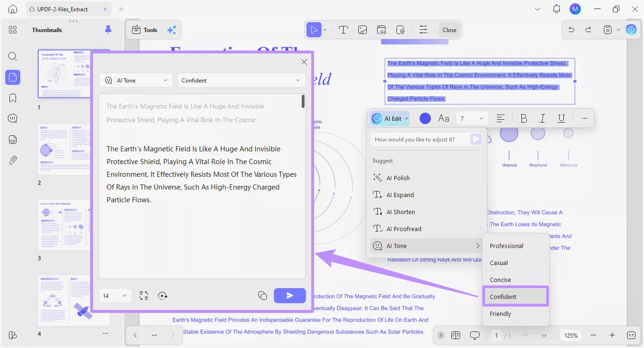The height and width of the screenshot is (348, 644).
Task: Undo the last action
Action: (571, 30)
